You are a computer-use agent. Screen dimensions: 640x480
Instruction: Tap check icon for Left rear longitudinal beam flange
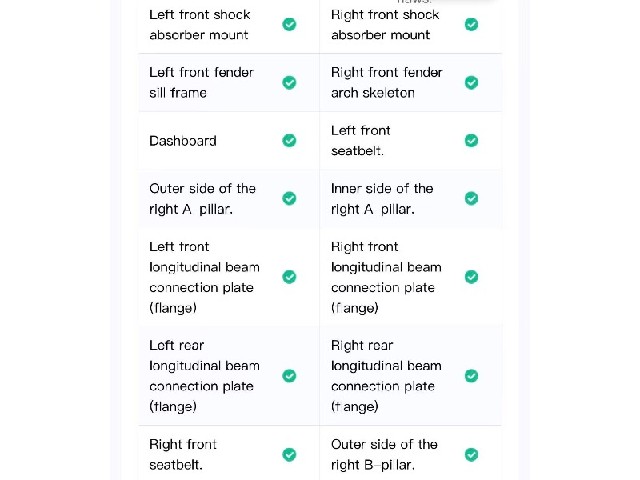289,376
